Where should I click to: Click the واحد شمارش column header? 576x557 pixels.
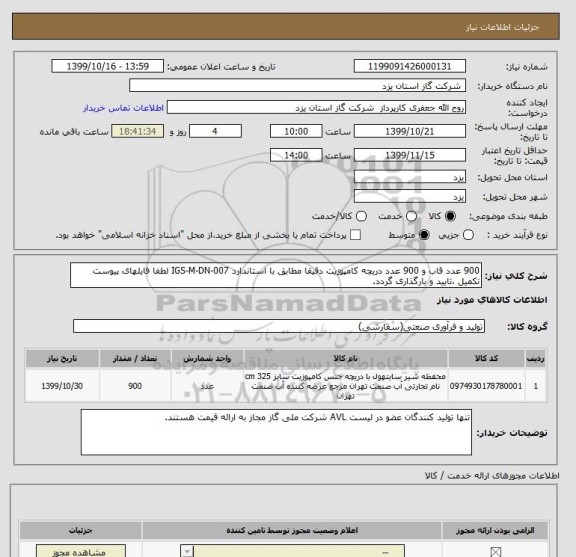point(207,359)
